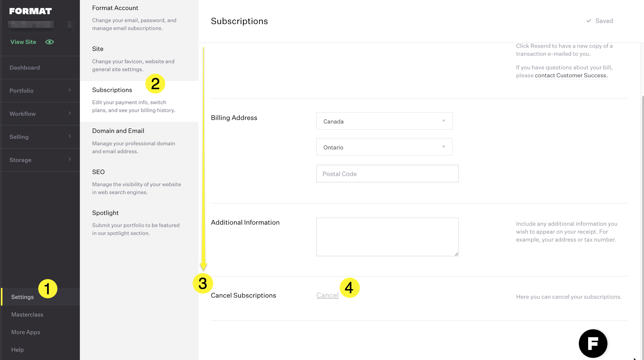Image resolution: width=644 pixels, height=360 pixels.
Task: Open the View Site link
Action: click(x=23, y=42)
